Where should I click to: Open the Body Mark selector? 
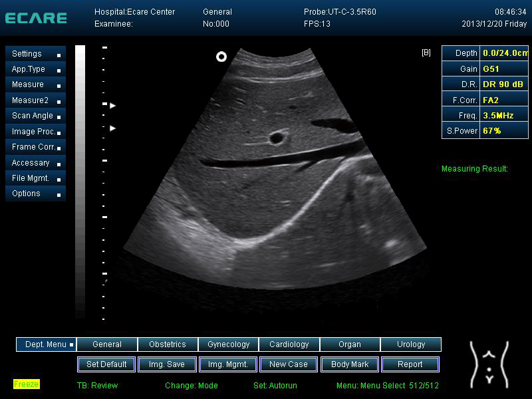click(x=350, y=364)
